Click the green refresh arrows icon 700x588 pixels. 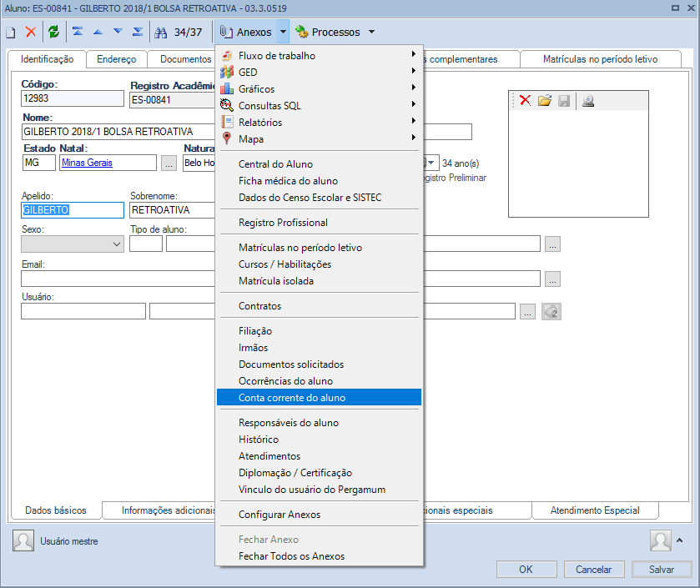53,32
